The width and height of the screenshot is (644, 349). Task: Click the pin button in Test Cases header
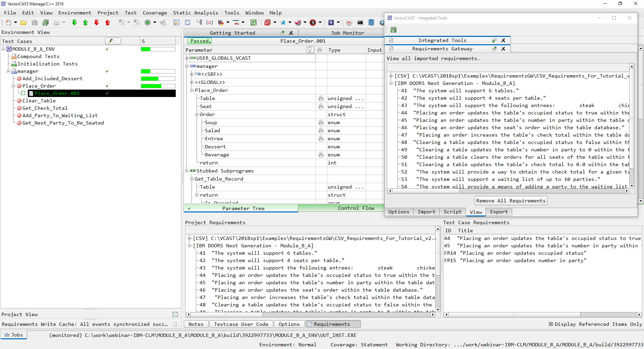pos(113,41)
